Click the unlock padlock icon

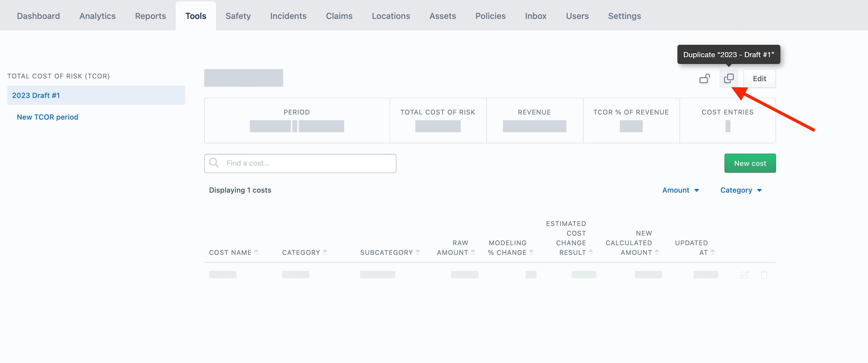[x=705, y=78]
